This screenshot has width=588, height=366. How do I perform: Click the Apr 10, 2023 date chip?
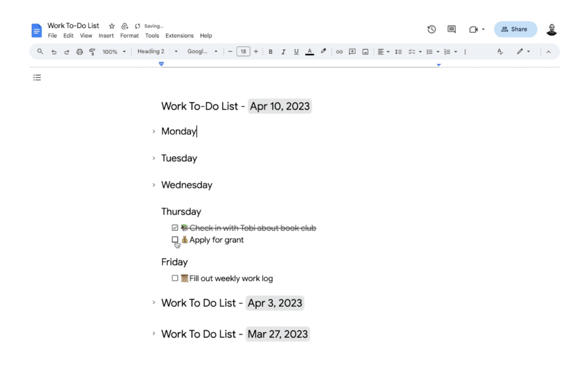pyautogui.click(x=280, y=106)
